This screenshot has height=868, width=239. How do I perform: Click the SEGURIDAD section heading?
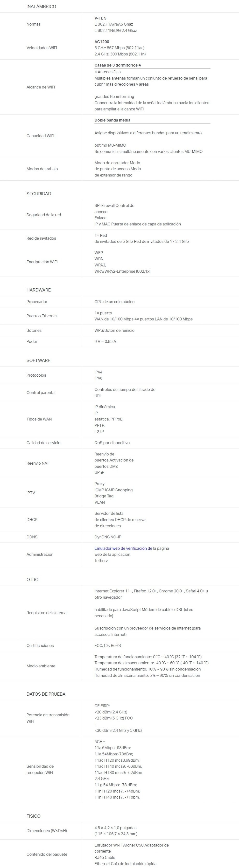pos(39,194)
